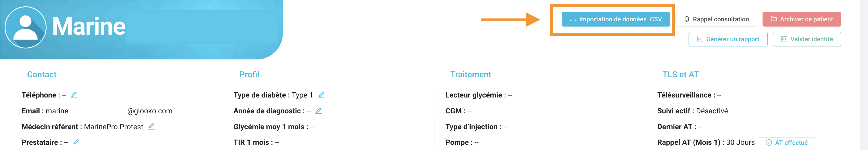Click the patient avatar icon beside Marine
The height and width of the screenshot is (150, 868).
[x=26, y=28]
